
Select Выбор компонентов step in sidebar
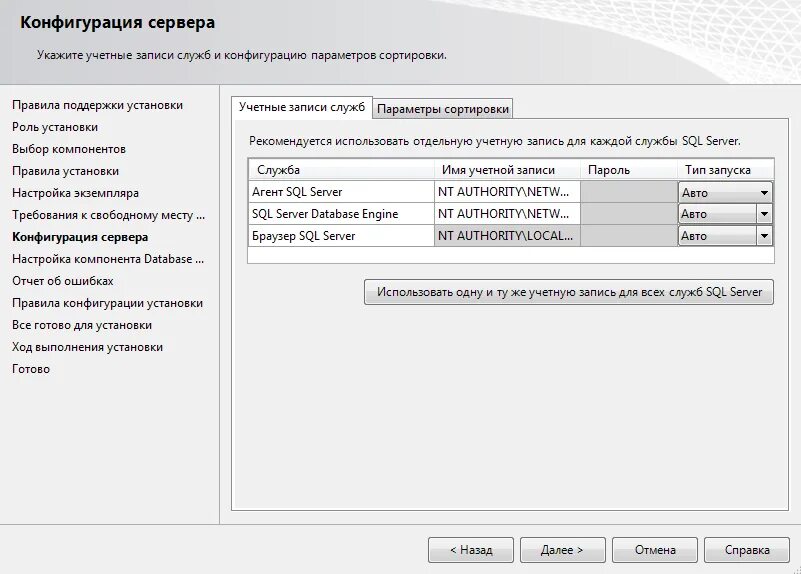click(69, 149)
